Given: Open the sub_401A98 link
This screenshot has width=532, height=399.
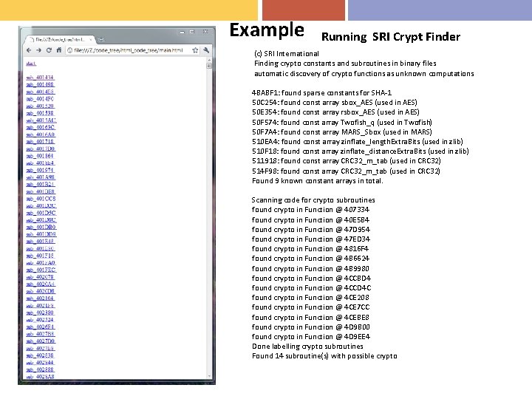Looking at the screenshot, I should click(41, 177).
